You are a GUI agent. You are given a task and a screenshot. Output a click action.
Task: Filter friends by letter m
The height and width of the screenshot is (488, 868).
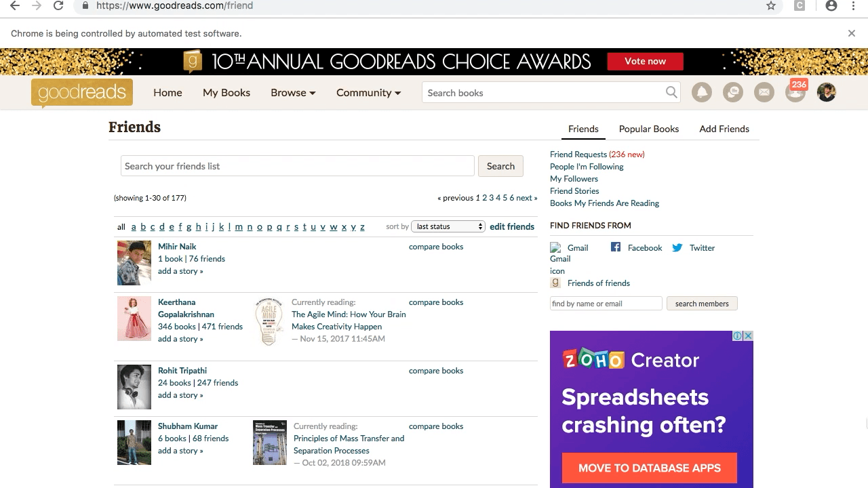[x=239, y=227]
